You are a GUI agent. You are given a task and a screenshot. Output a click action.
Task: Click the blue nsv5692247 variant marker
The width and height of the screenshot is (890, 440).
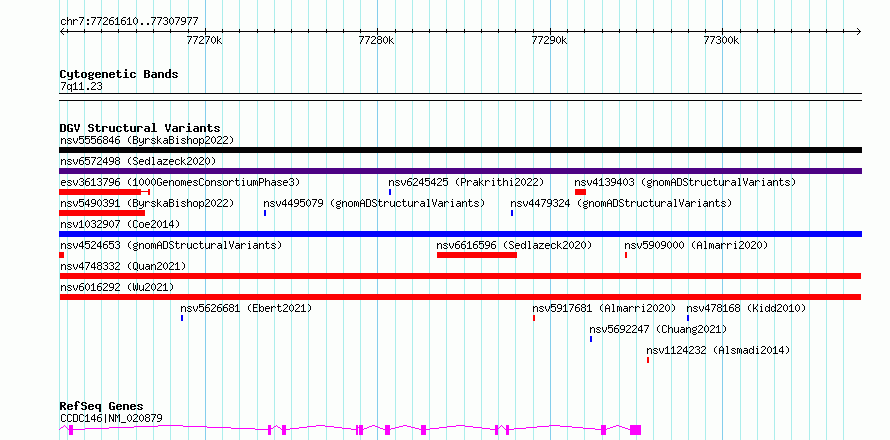591,339
